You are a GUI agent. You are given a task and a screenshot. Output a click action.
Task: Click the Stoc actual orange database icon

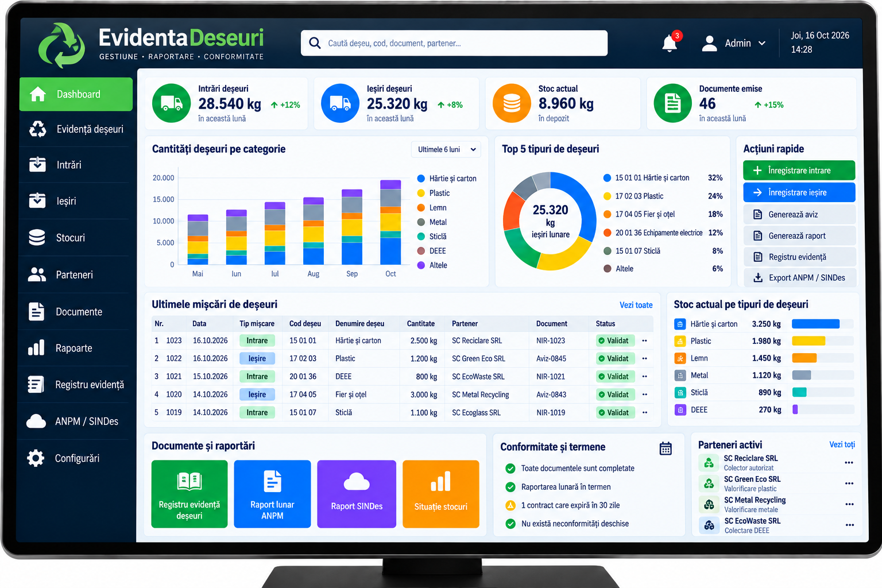[x=512, y=103]
